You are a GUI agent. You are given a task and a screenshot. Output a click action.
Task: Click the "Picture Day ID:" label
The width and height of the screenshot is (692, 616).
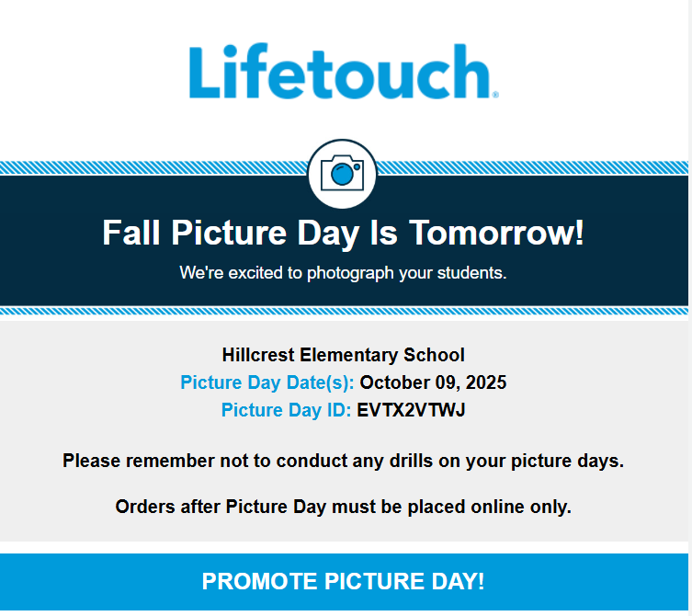[286, 410]
